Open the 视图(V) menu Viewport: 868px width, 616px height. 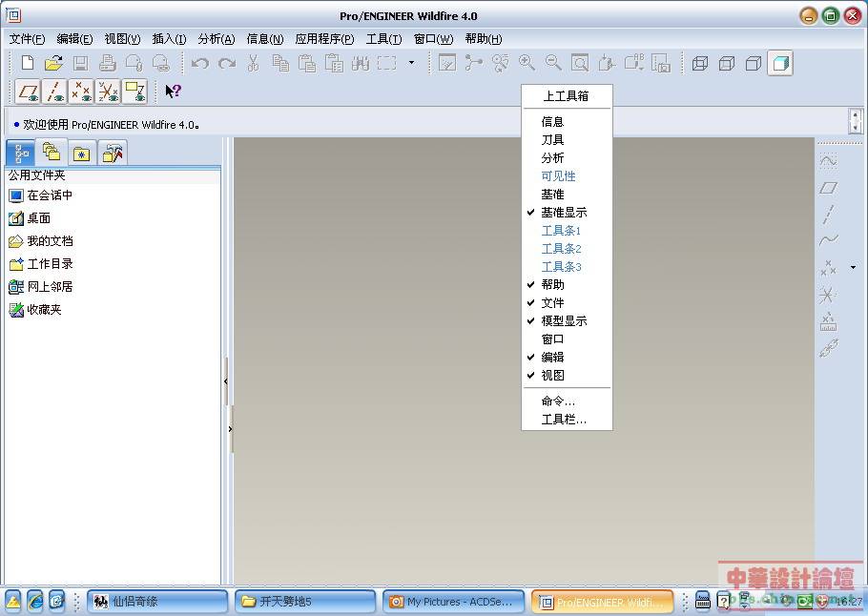(122, 39)
